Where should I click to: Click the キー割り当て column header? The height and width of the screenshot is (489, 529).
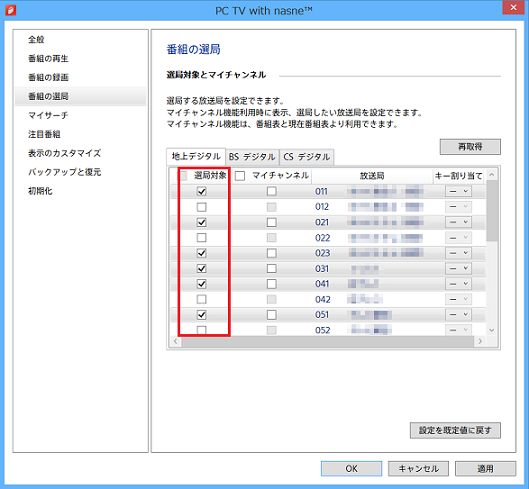click(x=459, y=176)
